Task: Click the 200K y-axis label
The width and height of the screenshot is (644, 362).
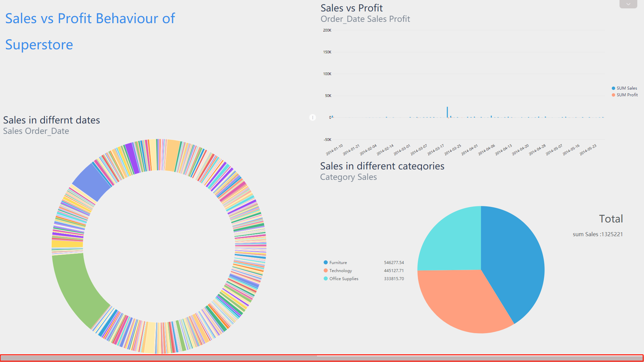Action: (x=327, y=30)
